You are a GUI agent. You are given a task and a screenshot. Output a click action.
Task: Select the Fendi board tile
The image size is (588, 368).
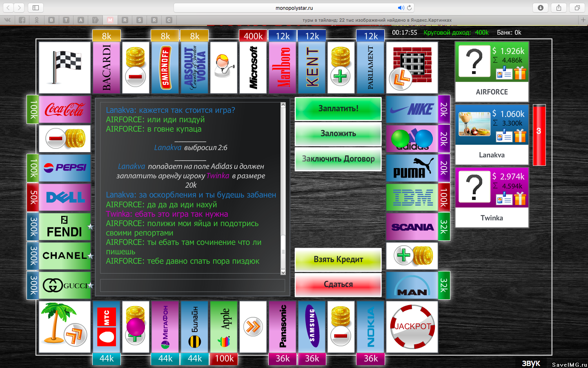point(65,227)
